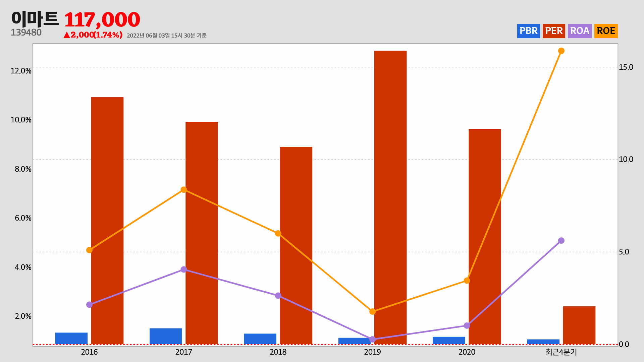Viewport: 644px width, 362px height.
Task: Click the 6.0% left axis label
Action: [23, 218]
